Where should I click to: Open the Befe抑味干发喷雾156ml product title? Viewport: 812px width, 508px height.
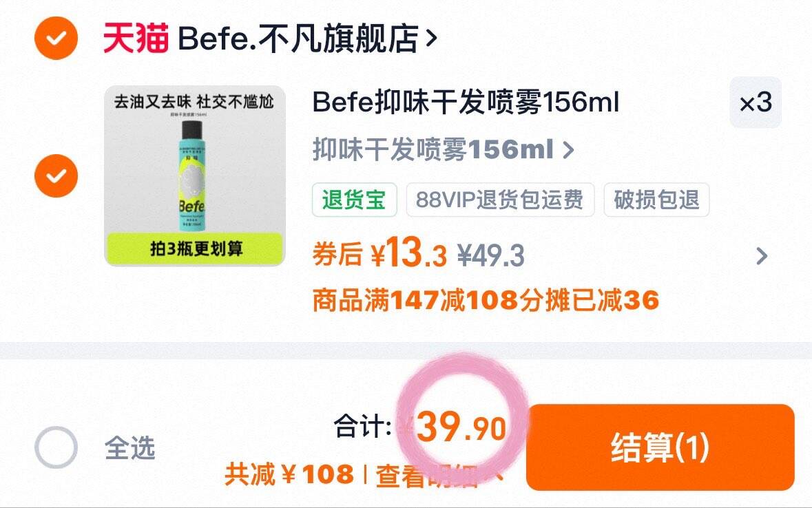(x=466, y=102)
